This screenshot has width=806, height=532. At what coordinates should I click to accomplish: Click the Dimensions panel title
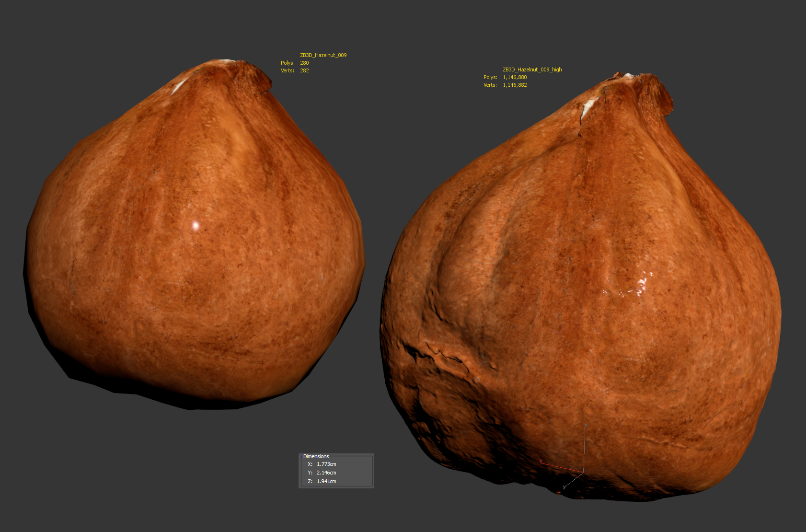tap(316, 456)
